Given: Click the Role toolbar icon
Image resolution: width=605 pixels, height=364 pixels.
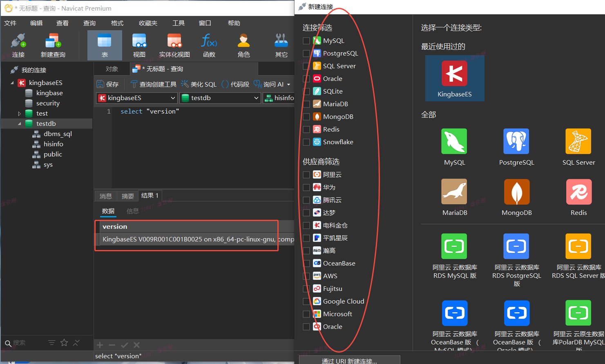Looking at the screenshot, I should tap(243, 45).
